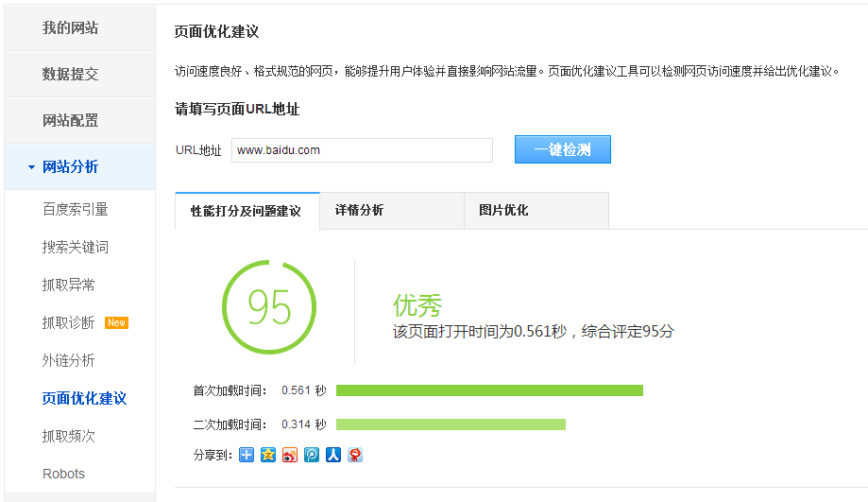Open the Robots sidebar link
Screen dimensions: 868x502
tap(63, 474)
